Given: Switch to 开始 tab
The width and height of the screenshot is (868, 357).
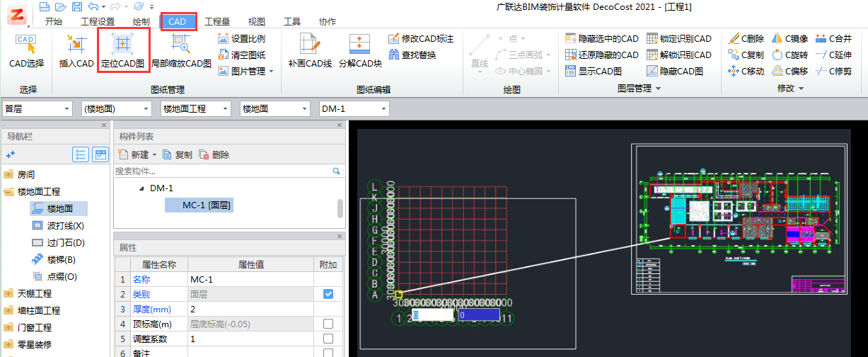Looking at the screenshot, I should tap(53, 22).
